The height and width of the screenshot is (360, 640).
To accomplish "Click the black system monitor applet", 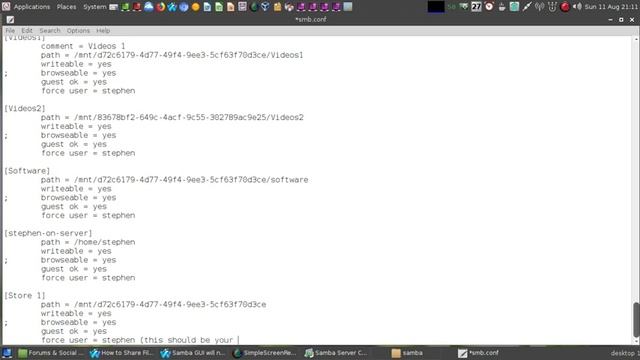I will point(436,7).
